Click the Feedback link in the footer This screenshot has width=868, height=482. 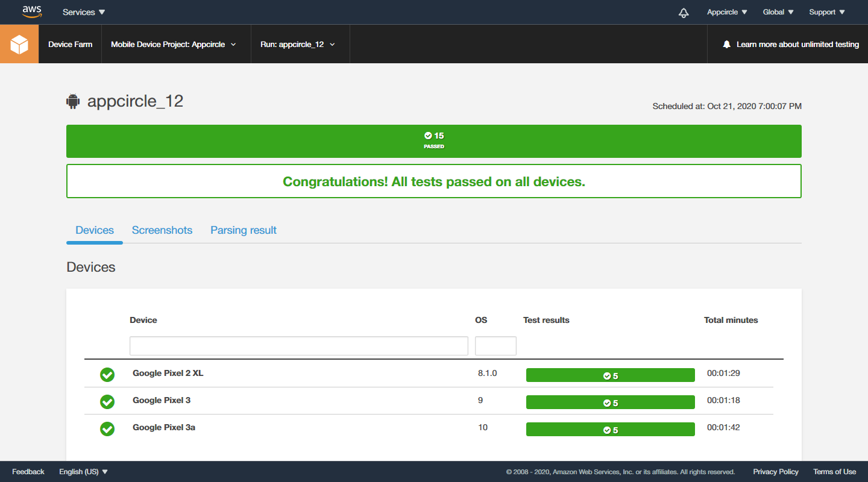pyautogui.click(x=28, y=472)
